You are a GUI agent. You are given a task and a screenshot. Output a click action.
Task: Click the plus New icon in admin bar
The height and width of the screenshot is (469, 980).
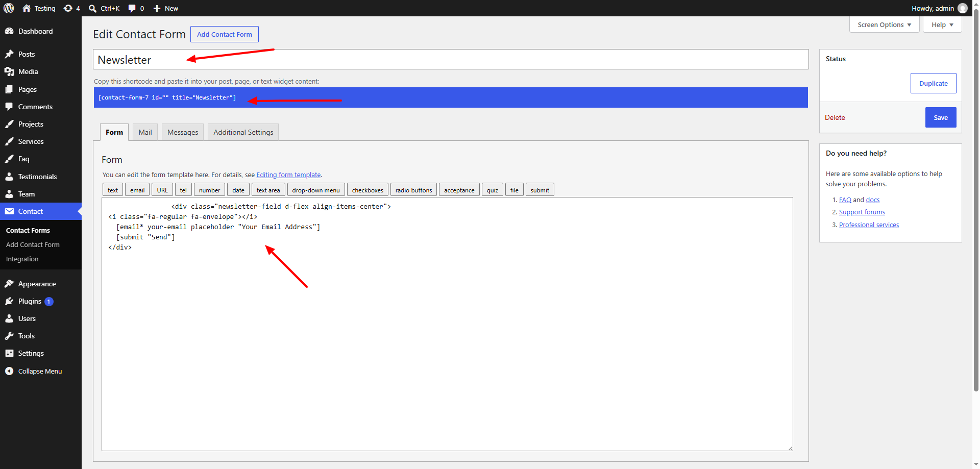157,8
